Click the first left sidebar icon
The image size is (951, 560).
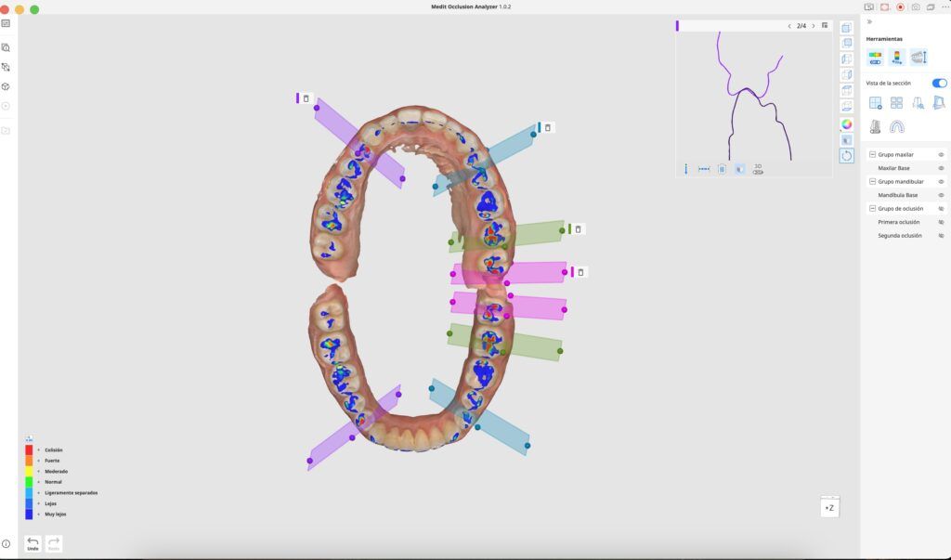(6, 23)
